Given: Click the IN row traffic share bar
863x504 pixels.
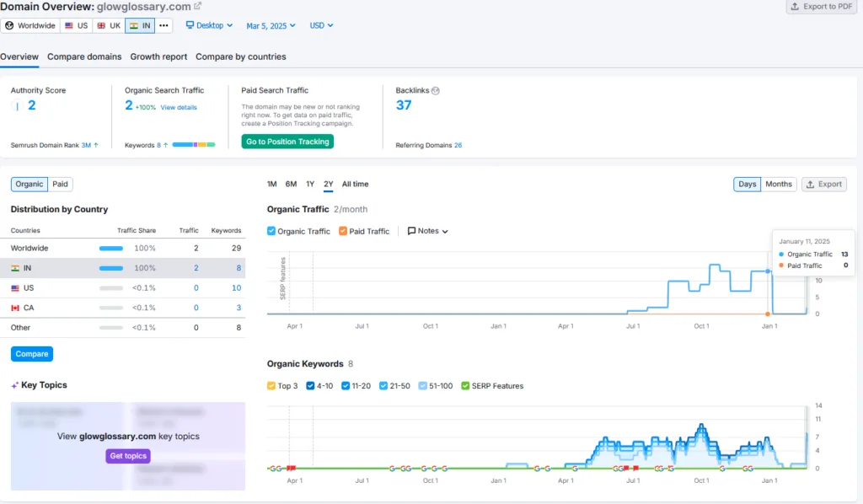Looking at the screenshot, I should pos(111,268).
